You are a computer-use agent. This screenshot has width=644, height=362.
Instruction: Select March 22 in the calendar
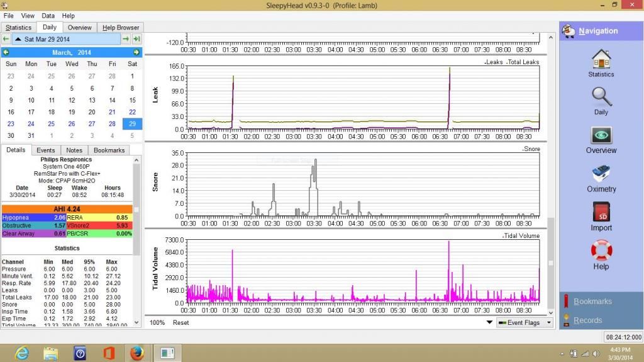[132, 112]
